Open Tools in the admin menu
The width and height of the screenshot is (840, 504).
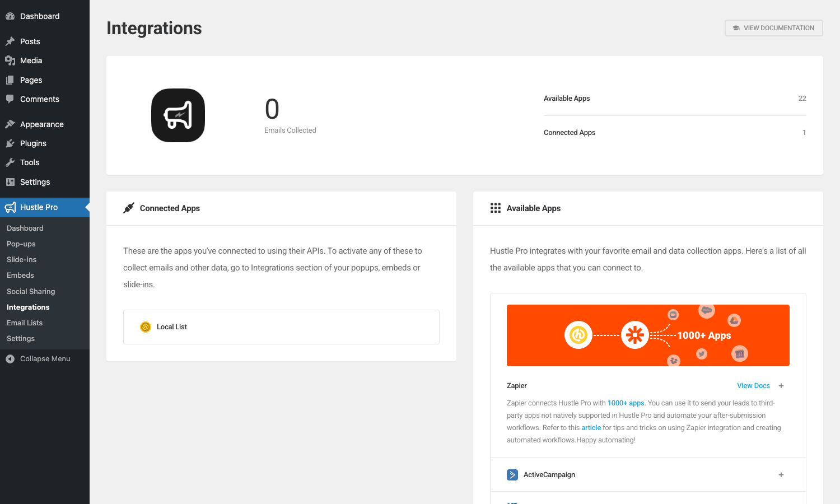click(45, 162)
